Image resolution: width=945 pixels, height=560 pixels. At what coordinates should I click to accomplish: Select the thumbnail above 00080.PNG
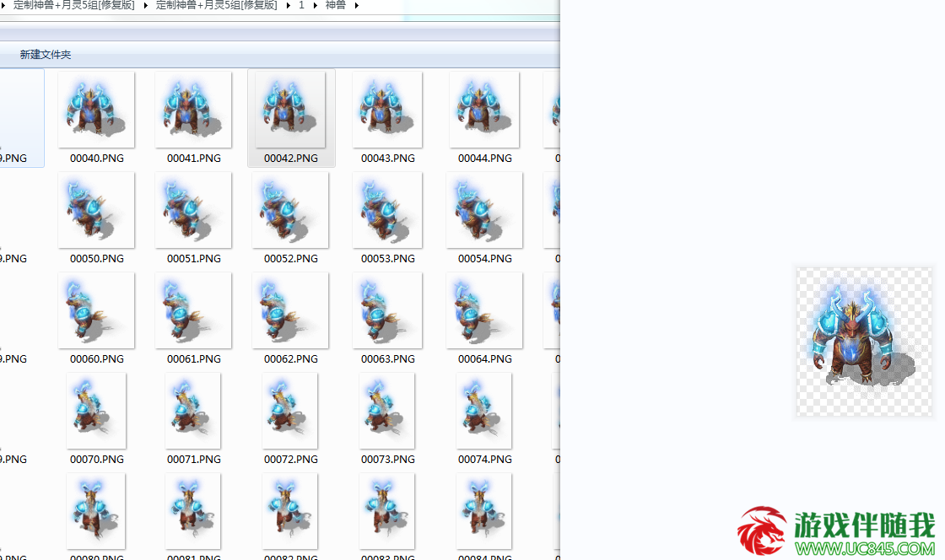pyautogui.click(x=96, y=511)
